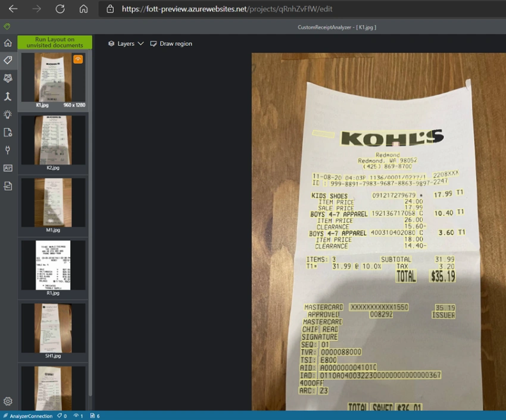
Task: Select the XXXXXXXXXXXX1550 card number text
Action: click(x=380, y=307)
